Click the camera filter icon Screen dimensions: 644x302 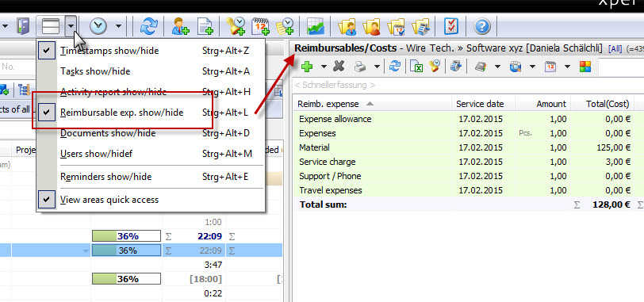point(516,67)
